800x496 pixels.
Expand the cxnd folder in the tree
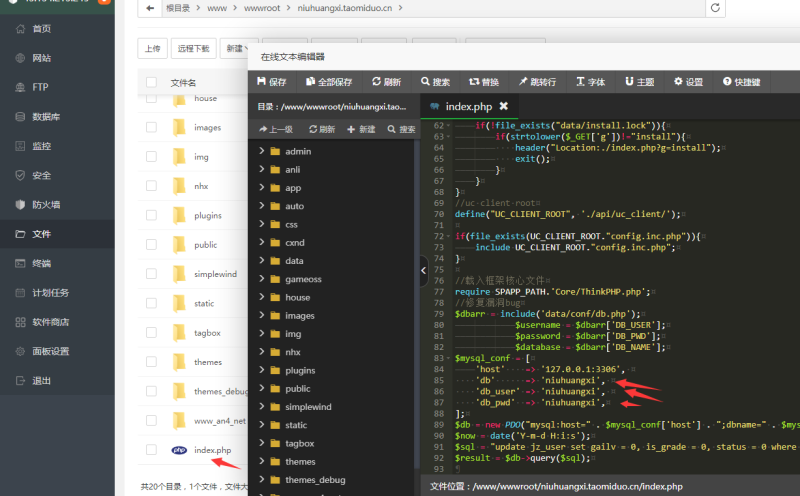click(262, 242)
